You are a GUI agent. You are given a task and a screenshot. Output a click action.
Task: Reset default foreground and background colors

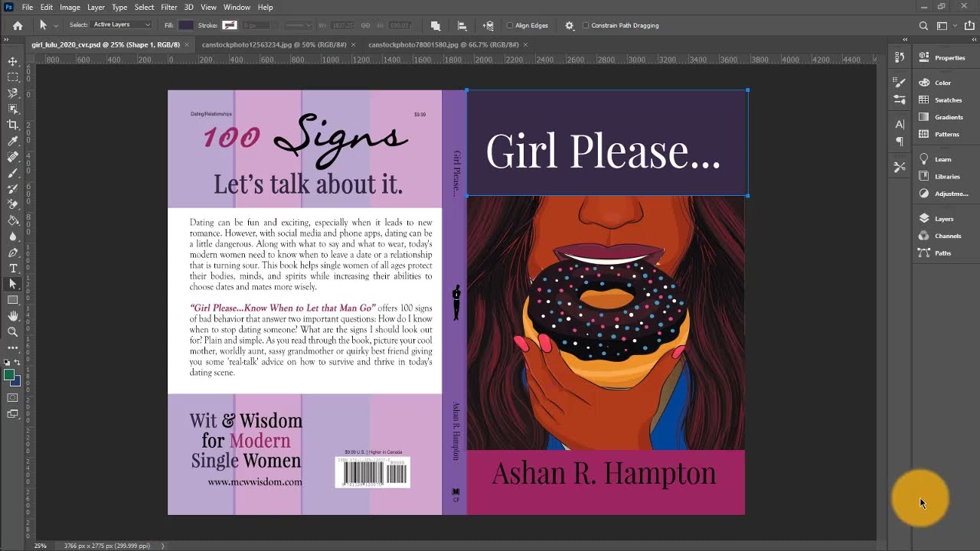pos(7,363)
